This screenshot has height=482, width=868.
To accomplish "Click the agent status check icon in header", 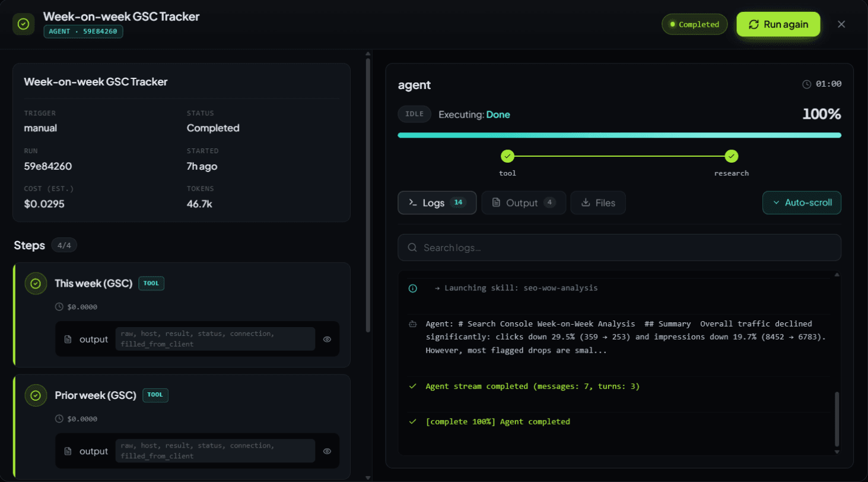I will tap(23, 24).
